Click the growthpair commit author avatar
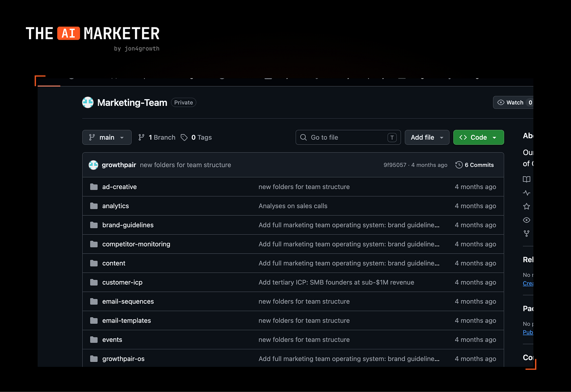 coord(93,165)
